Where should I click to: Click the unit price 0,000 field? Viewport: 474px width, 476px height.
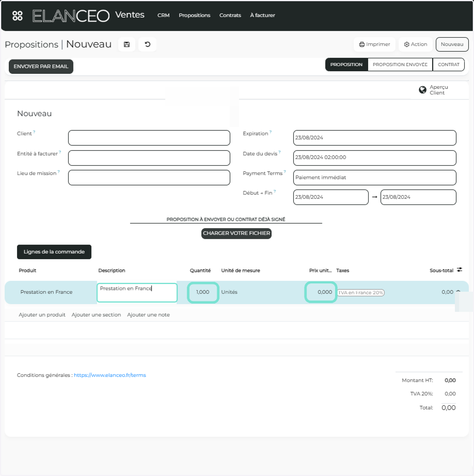point(321,292)
